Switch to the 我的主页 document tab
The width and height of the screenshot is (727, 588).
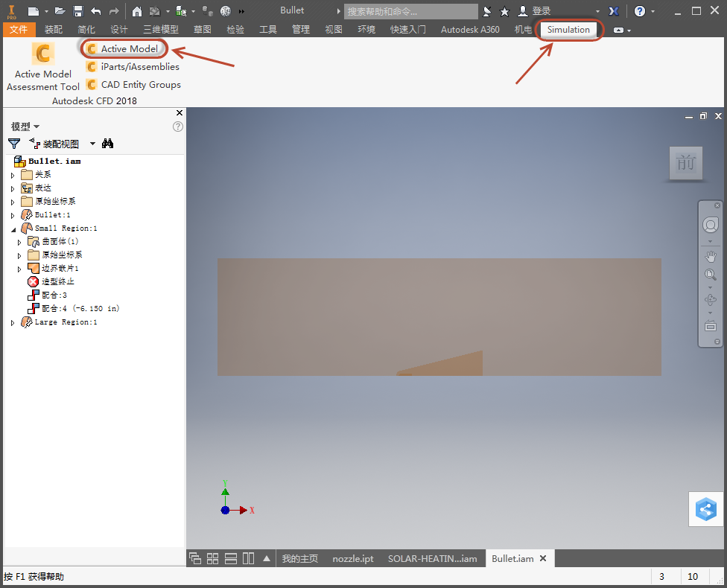tap(300, 559)
